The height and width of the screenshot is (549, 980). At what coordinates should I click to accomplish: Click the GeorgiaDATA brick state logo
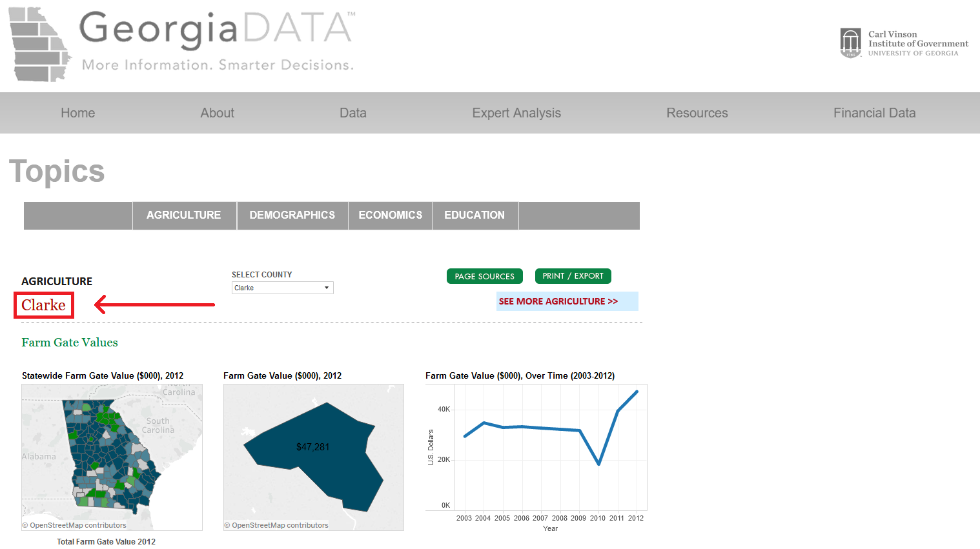coord(40,45)
